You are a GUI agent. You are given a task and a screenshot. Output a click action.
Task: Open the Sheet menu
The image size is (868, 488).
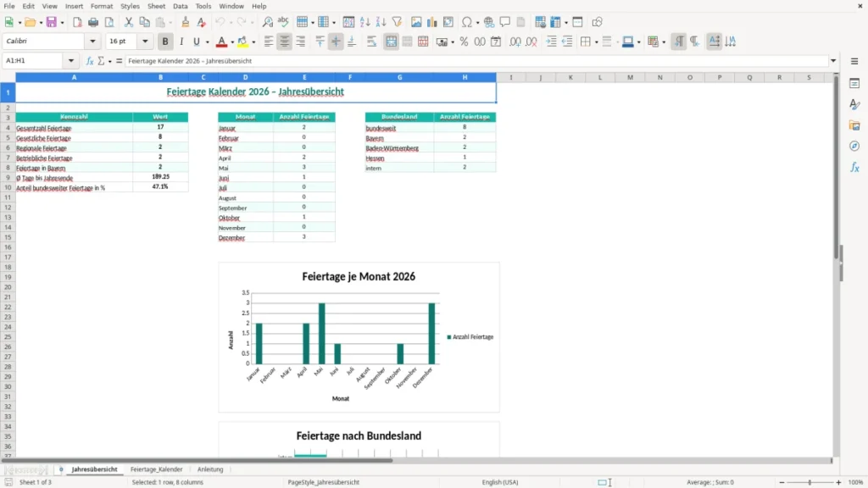156,6
